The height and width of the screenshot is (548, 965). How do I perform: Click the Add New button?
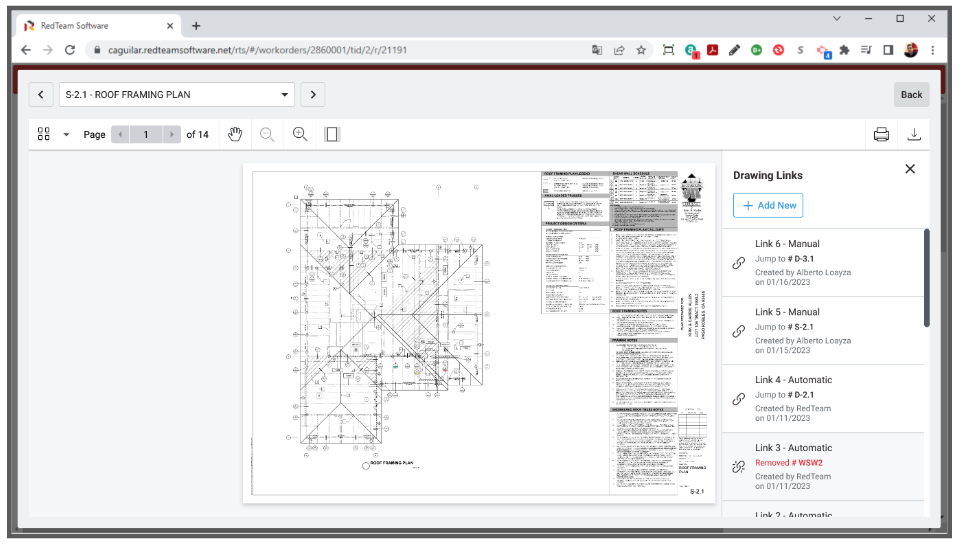click(768, 205)
